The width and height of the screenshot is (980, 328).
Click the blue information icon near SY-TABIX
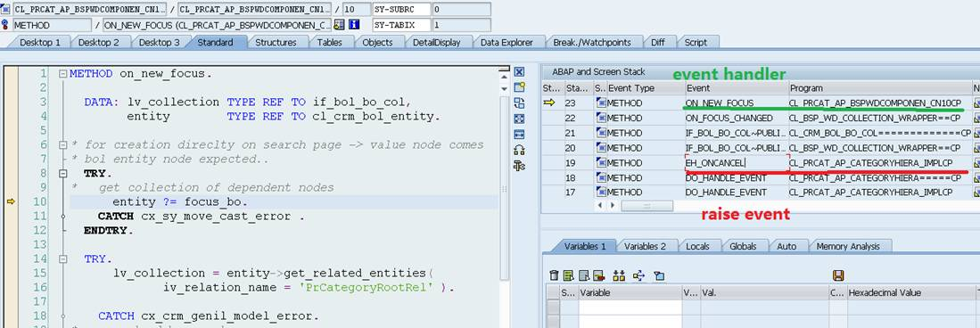[354, 25]
